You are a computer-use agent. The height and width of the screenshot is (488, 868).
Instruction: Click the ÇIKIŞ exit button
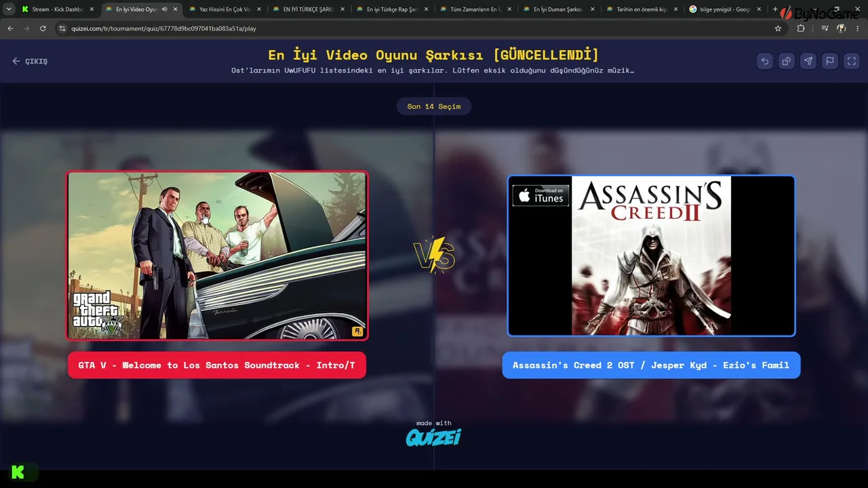[x=30, y=61]
